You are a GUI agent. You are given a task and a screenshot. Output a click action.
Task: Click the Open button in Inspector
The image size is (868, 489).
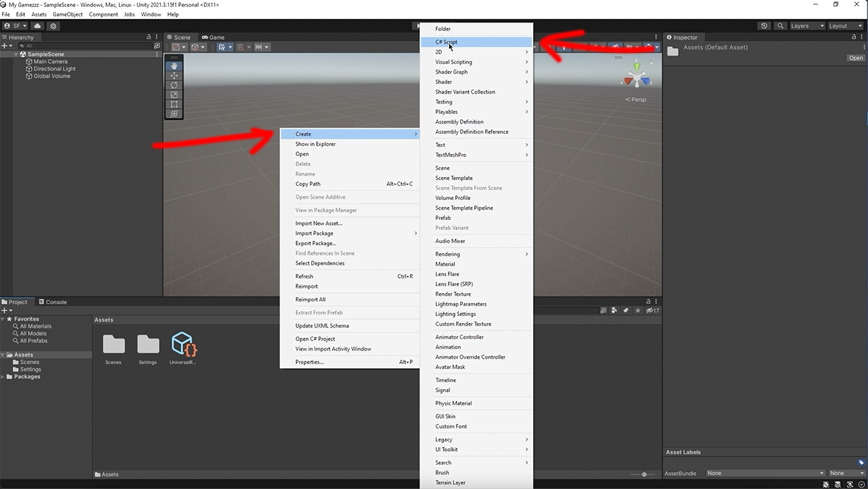coord(856,58)
